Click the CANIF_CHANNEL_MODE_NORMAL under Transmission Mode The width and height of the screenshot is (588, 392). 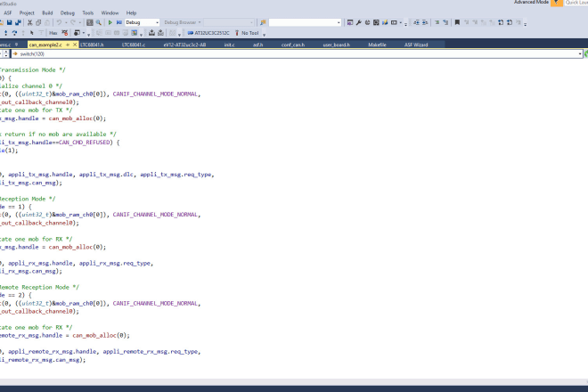[x=155, y=94]
